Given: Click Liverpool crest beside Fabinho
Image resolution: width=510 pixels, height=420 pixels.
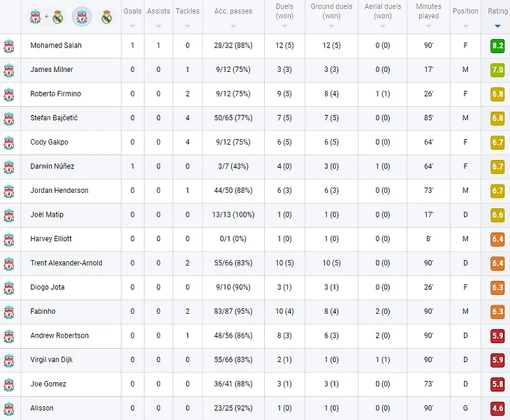Looking at the screenshot, I should pos(9,312).
